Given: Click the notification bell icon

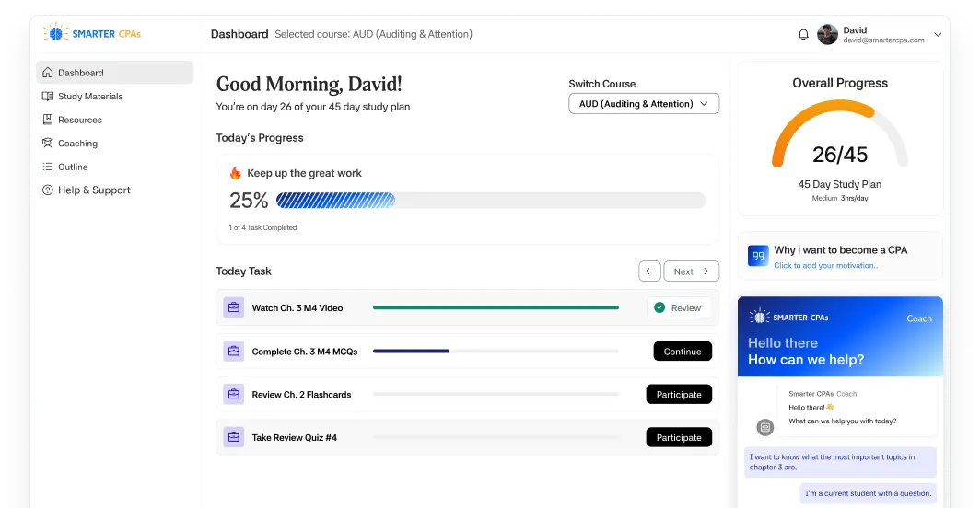Looking at the screenshot, I should coord(803,35).
